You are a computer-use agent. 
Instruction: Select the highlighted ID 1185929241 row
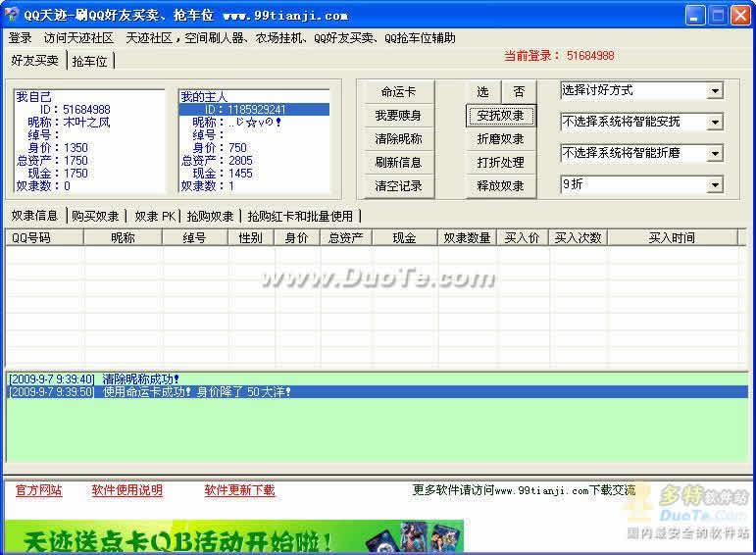pyautogui.click(x=255, y=110)
